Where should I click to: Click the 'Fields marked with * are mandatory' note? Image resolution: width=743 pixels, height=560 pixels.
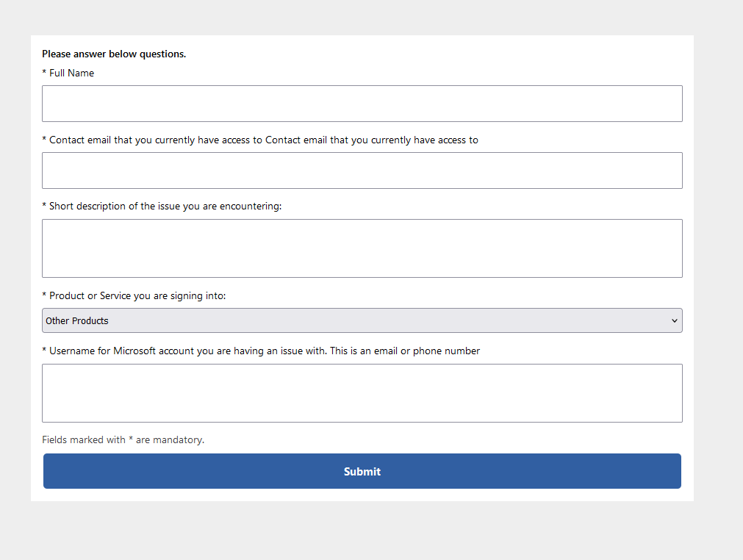123,440
